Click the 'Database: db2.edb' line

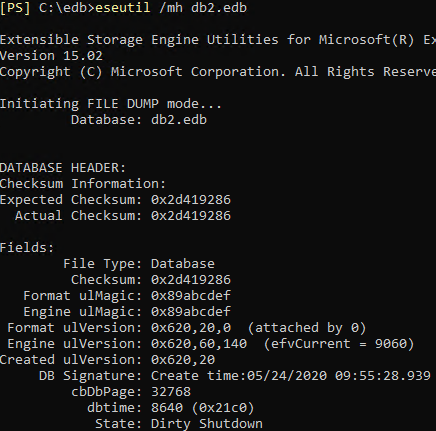coord(139,120)
